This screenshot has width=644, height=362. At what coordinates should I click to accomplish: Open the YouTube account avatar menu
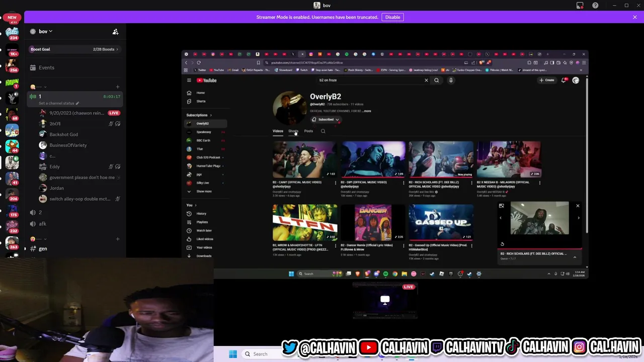tap(576, 80)
